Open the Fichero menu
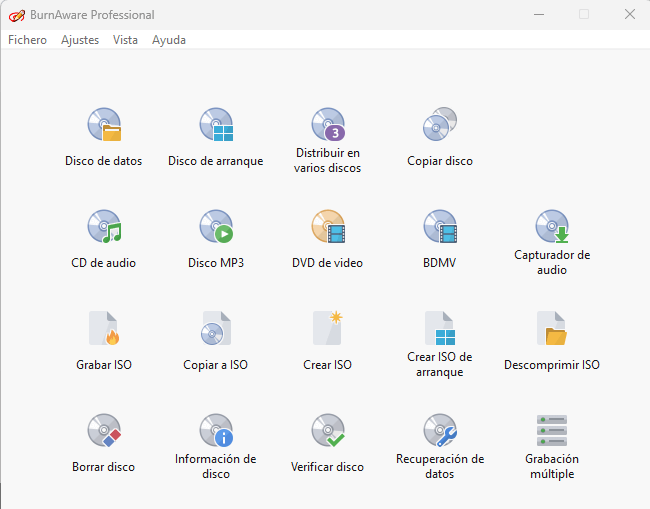 [x=27, y=40]
